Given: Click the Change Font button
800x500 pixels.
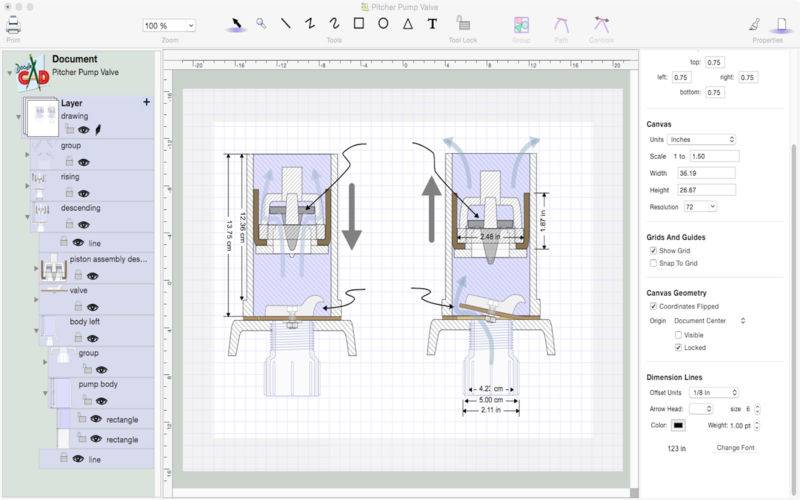Looking at the screenshot, I should (x=735, y=447).
